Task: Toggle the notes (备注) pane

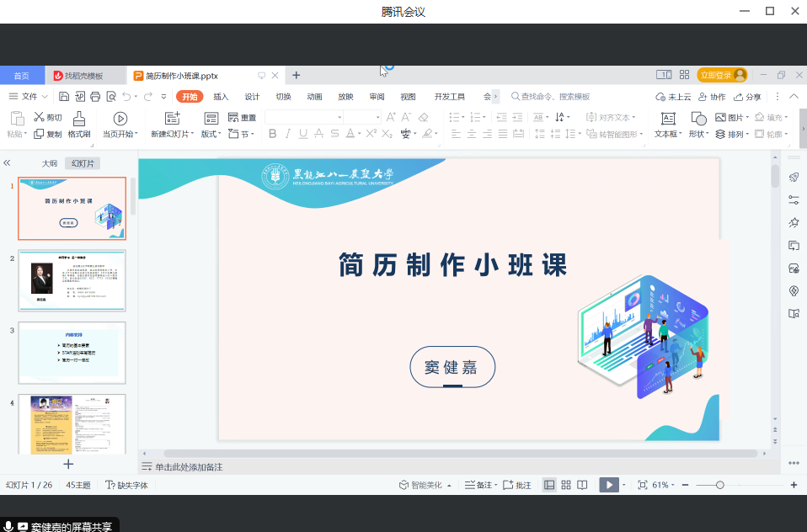Action: 478,485
